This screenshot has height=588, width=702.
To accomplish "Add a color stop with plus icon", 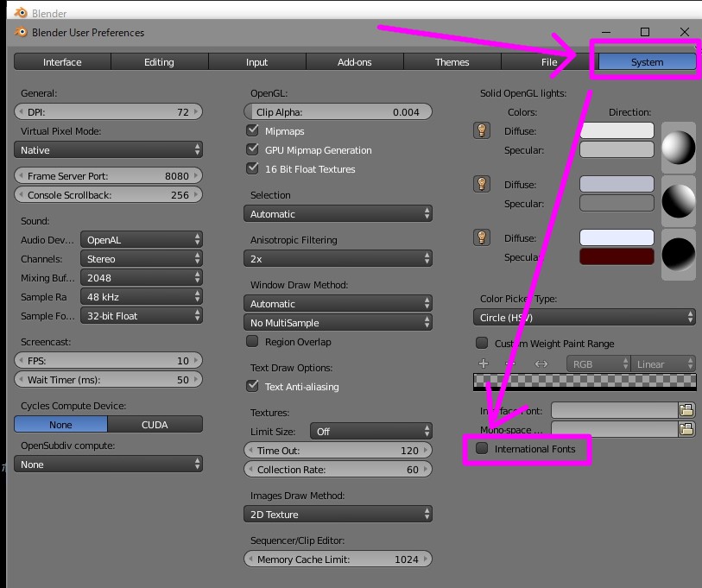I will pyautogui.click(x=484, y=364).
